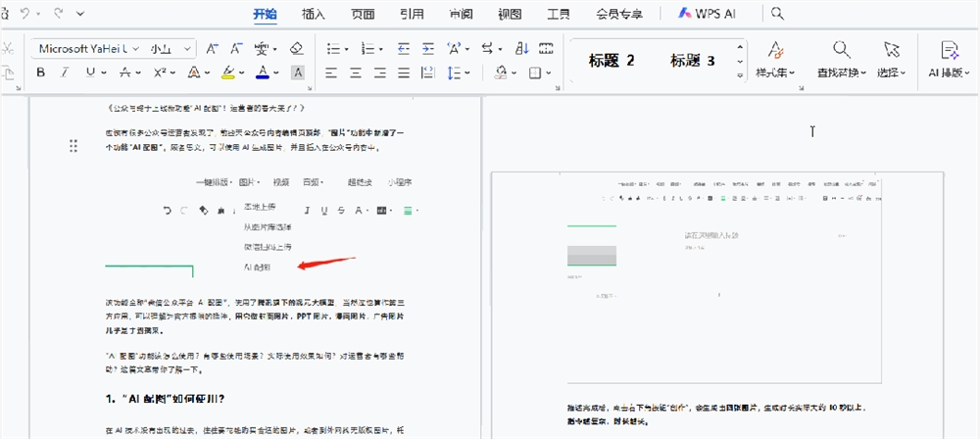Image resolution: width=980 pixels, height=439 pixels.
Task: Click the search magnifier in tab bar
Action: tap(777, 13)
